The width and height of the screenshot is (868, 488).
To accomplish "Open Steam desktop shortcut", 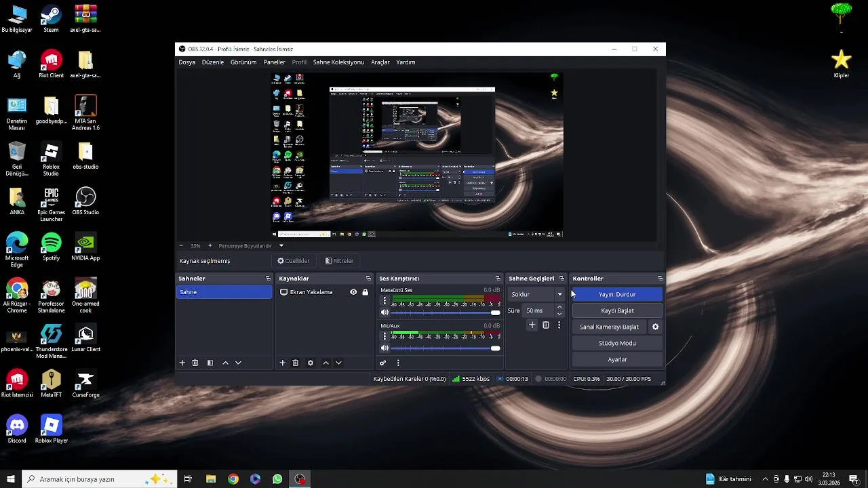I will click(51, 19).
